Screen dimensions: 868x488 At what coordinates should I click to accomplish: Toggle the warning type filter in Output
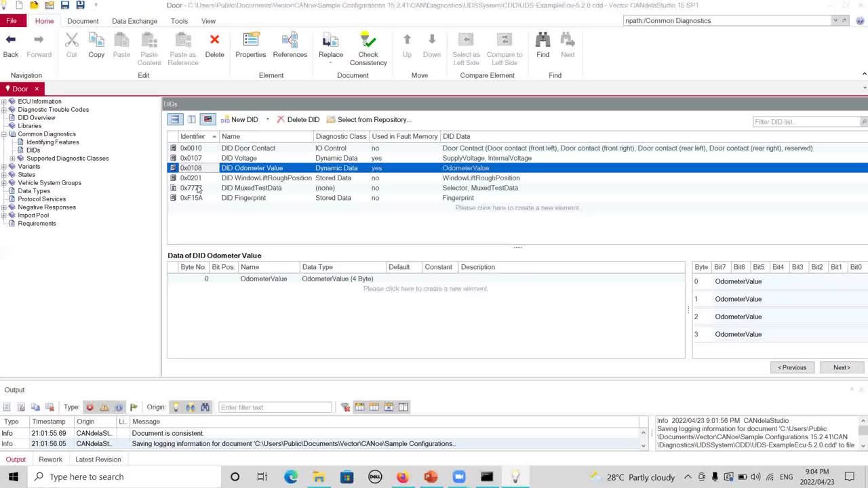104,407
